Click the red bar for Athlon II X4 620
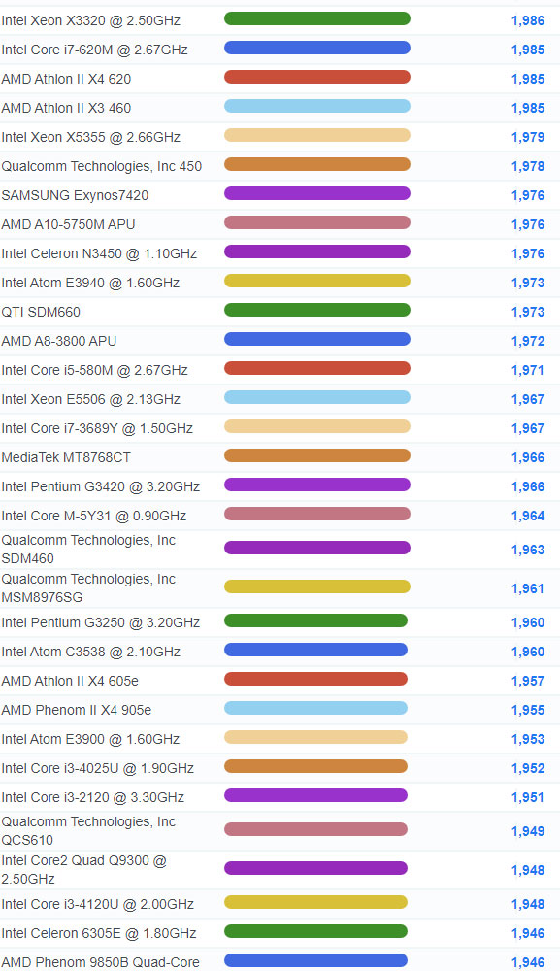Viewport: 560px width, 971px height. coord(316,77)
